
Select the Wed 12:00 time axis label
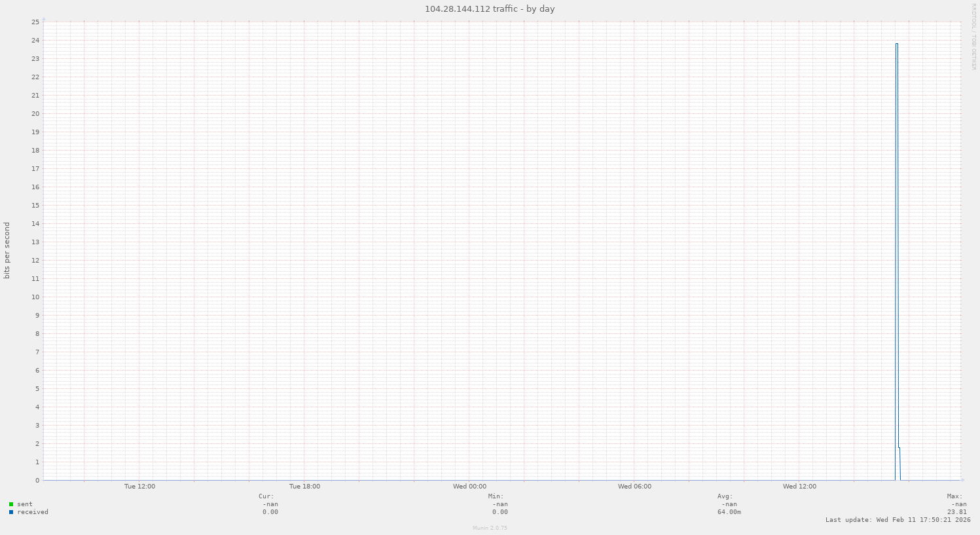pos(799,487)
